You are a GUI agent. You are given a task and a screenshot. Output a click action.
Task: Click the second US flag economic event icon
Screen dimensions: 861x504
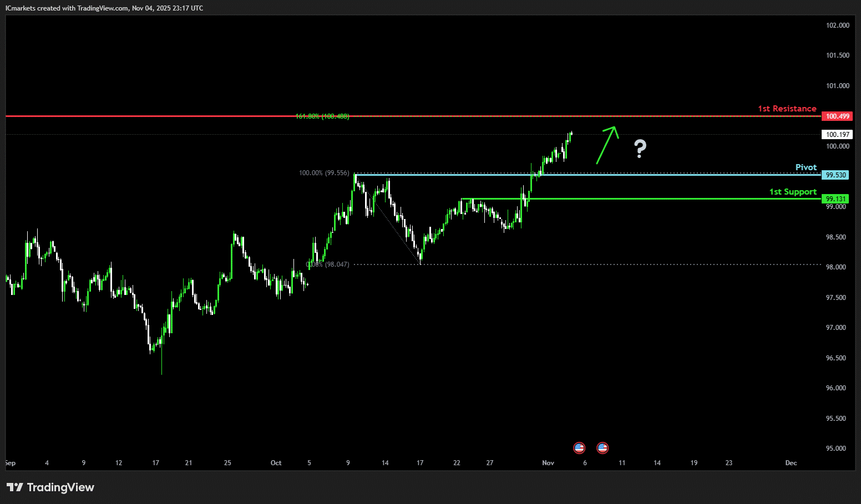tap(602, 447)
